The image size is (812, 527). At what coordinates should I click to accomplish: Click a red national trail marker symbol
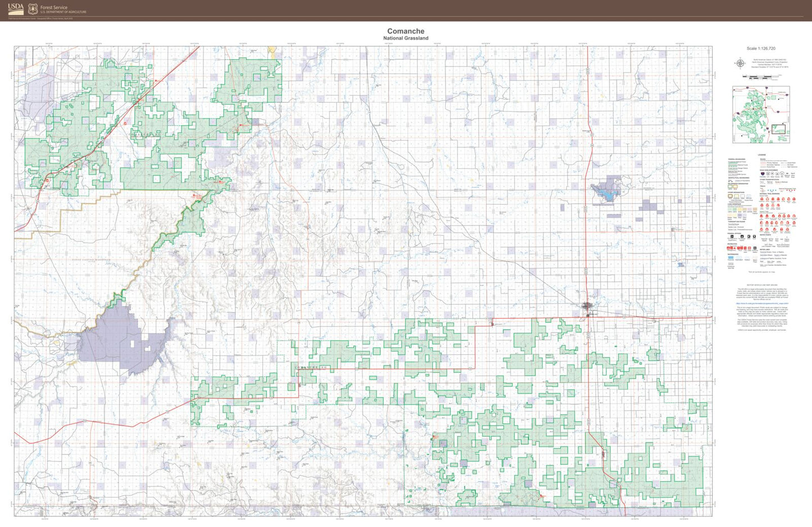(x=762, y=198)
